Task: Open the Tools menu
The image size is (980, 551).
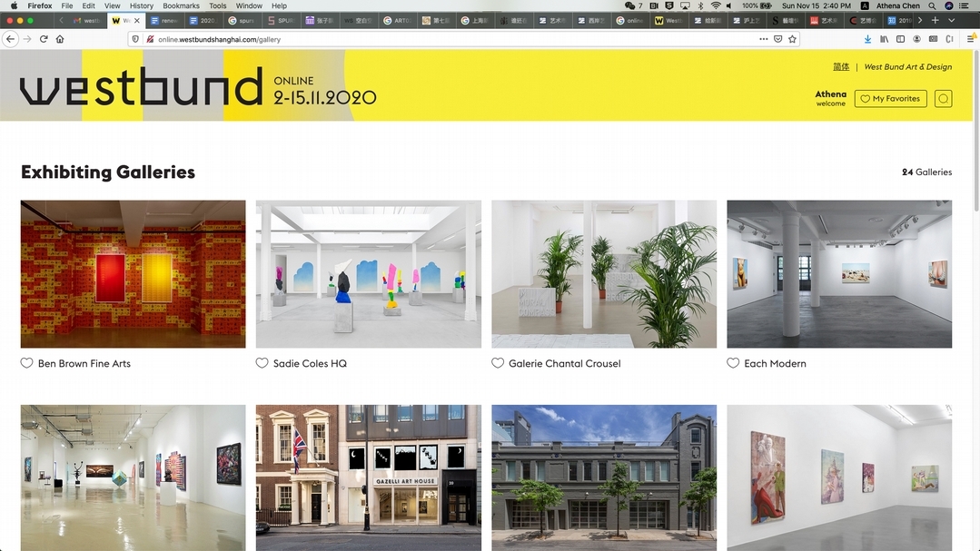Action: (217, 5)
